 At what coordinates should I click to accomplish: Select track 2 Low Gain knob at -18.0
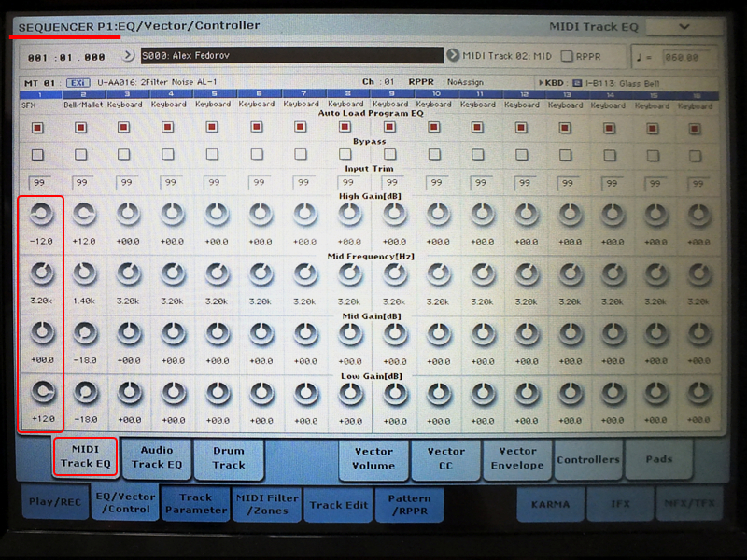tap(86, 392)
